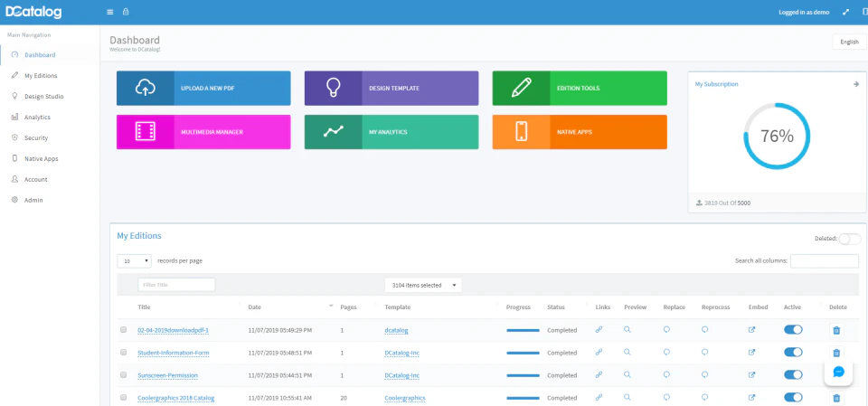This screenshot has height=406, width=868.
Task: Reprocess the Coolergraphics 2018 Catalog edition
Action: [x=704, y=397]
